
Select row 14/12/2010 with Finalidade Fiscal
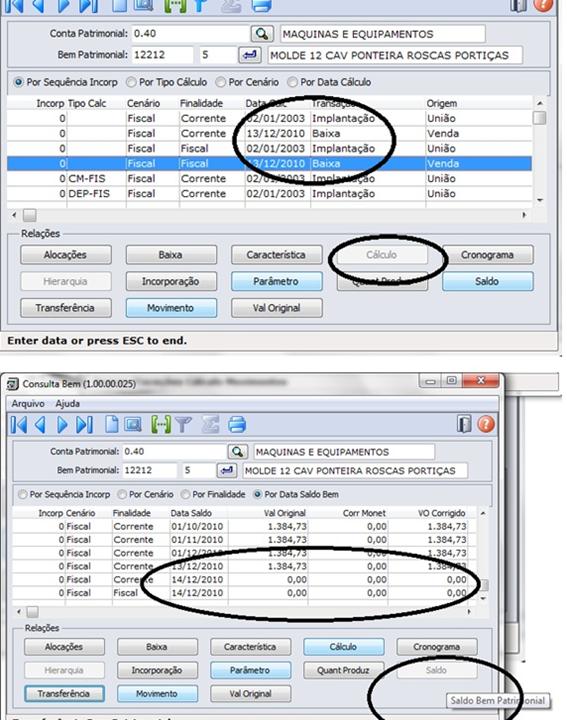(244, 593)
